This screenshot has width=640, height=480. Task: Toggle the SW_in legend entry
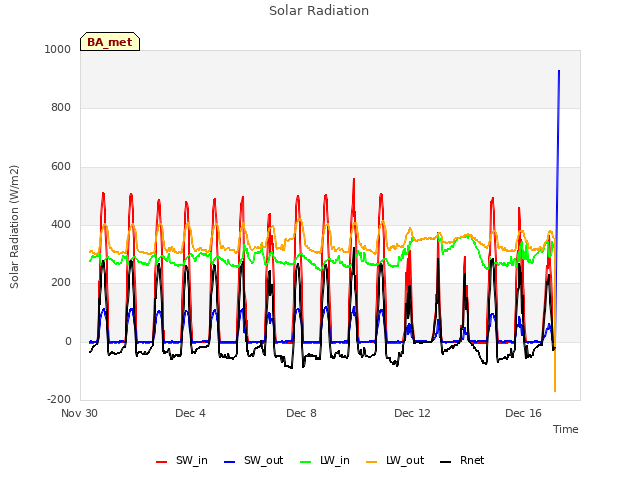pyautogui.click(x=182, y=460)
